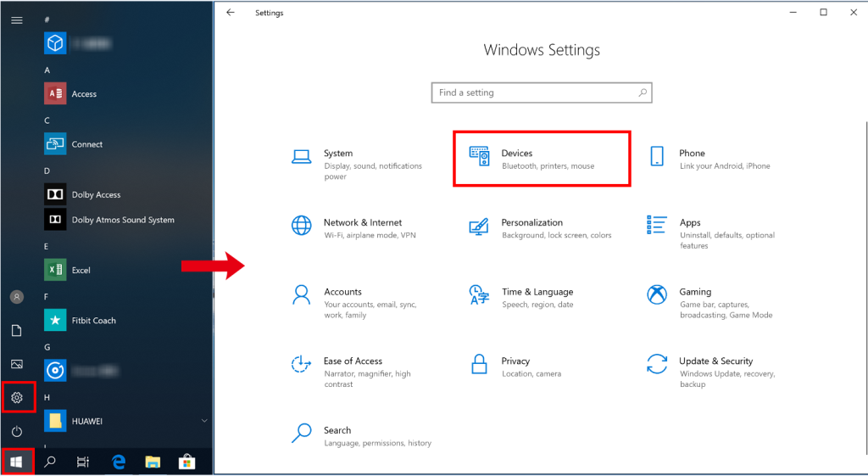The height and width of the screenshot is (476, 868).
Task: Go back using Settings back arrow
Action: tap(231, 13)
